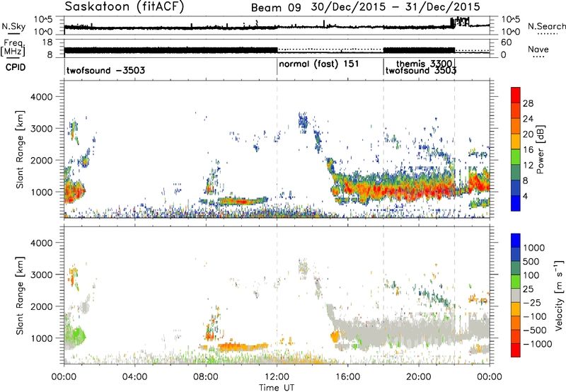Image resolution: width=566 pixels, height=392 pixels.
Task: Click the 'twofsound -3503' CPID label
Action: point(105,70)
